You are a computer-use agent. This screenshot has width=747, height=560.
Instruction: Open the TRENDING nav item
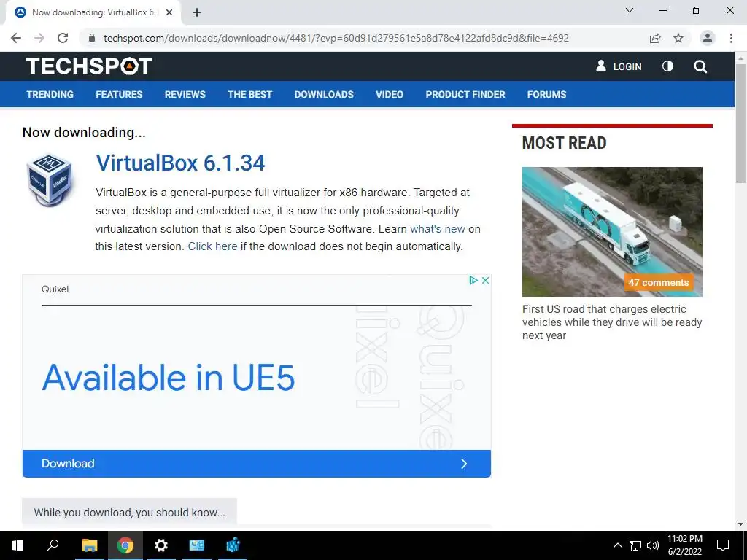pyautogui.click(x=50, y=94)
